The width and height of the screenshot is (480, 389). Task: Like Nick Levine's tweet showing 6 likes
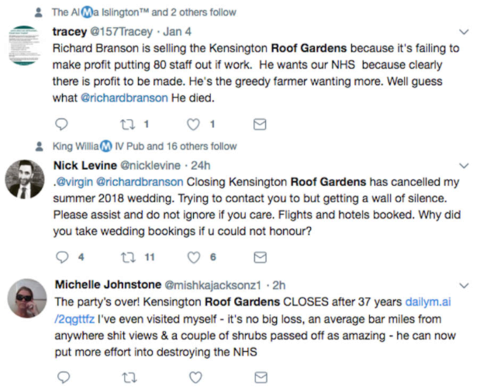coord(194,257)
